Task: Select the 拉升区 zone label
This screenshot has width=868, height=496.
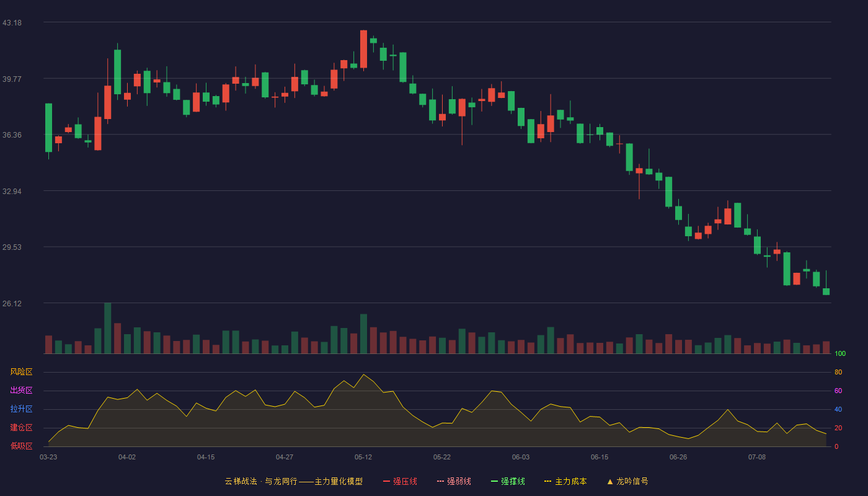Action: pos(21,409)
